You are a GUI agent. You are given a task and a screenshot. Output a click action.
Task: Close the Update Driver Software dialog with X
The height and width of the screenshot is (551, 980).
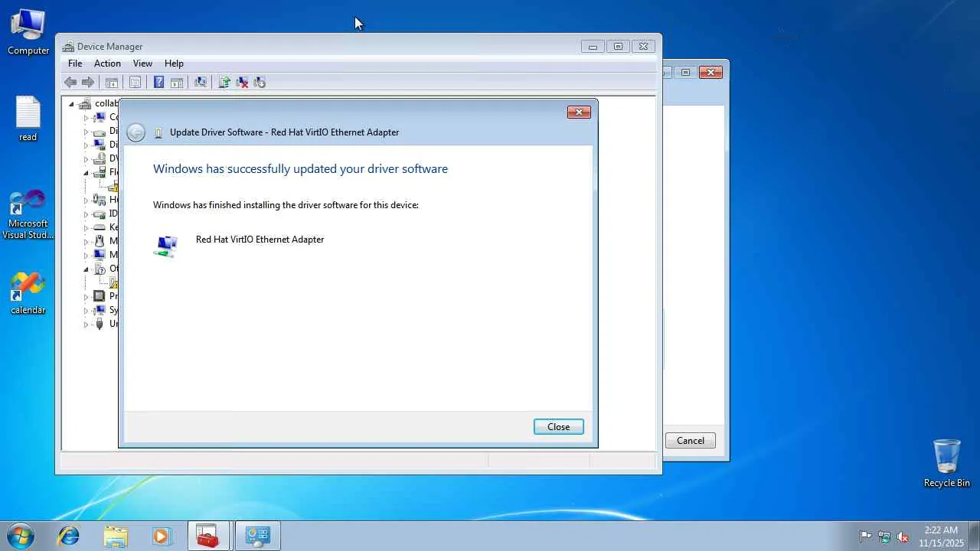click(579, 112)
